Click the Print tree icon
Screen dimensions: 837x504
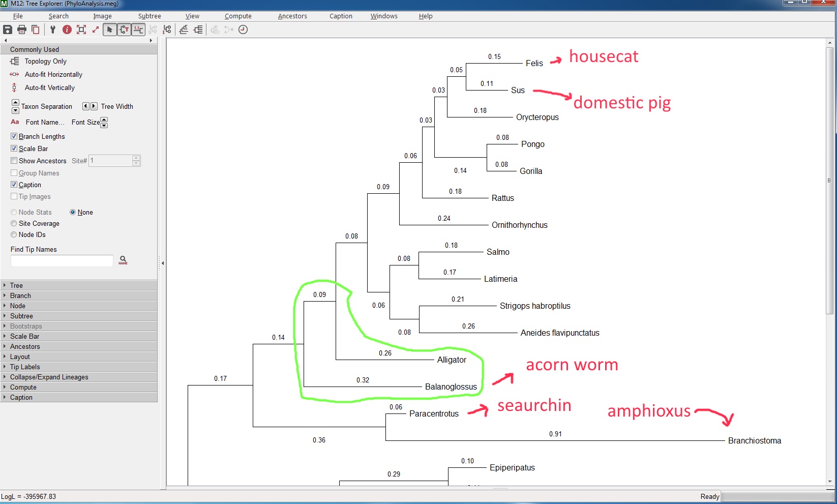click(22, 29)
